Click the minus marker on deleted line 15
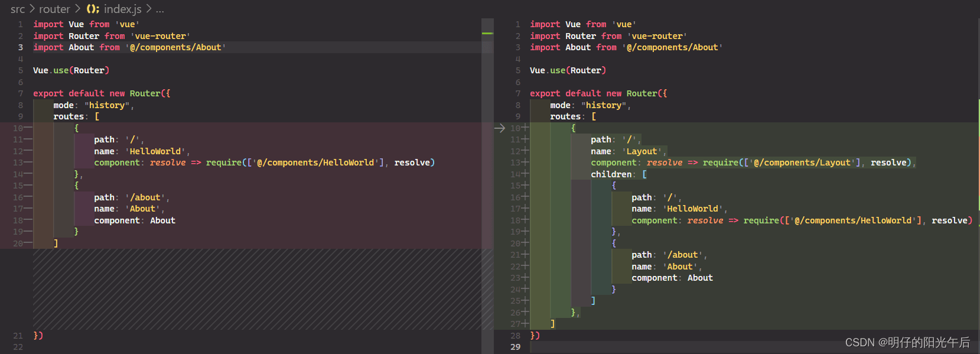980x354 pixels. (28, 186)
